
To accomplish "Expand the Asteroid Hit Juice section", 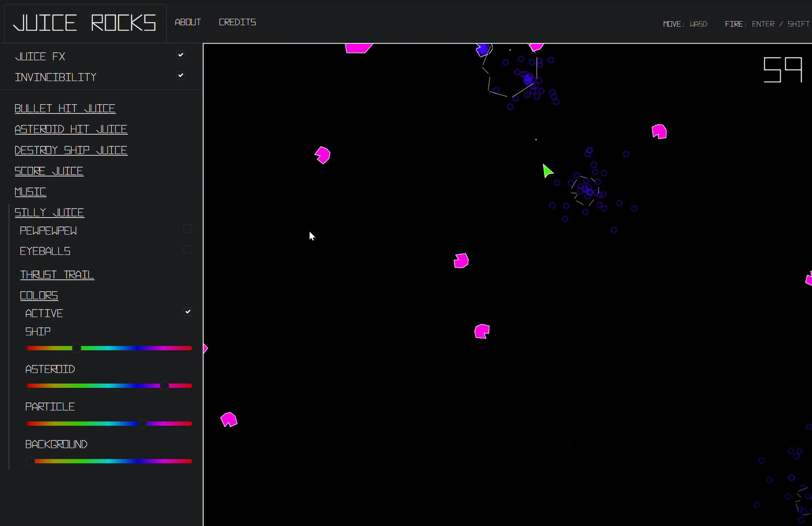I will click(71, 129).
